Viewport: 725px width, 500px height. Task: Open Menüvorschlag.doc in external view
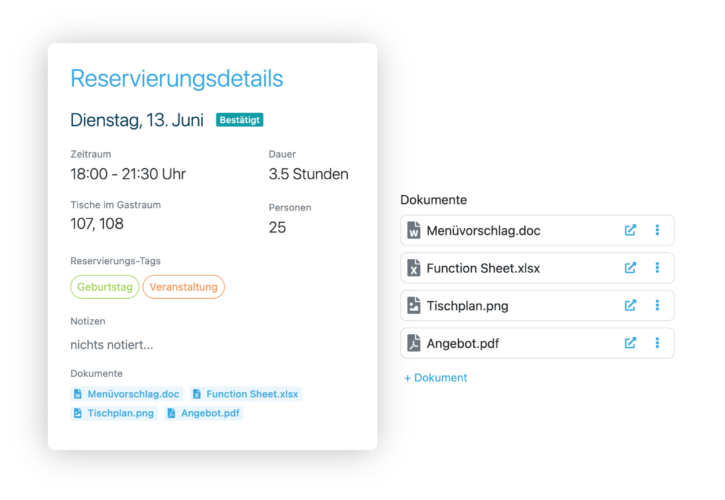(630, 230)
